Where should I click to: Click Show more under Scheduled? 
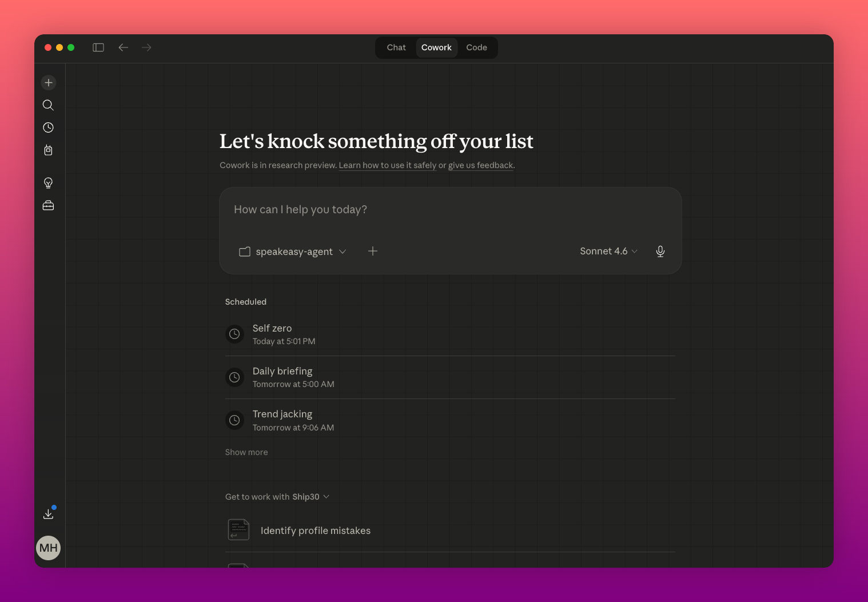tap(246, 452)
